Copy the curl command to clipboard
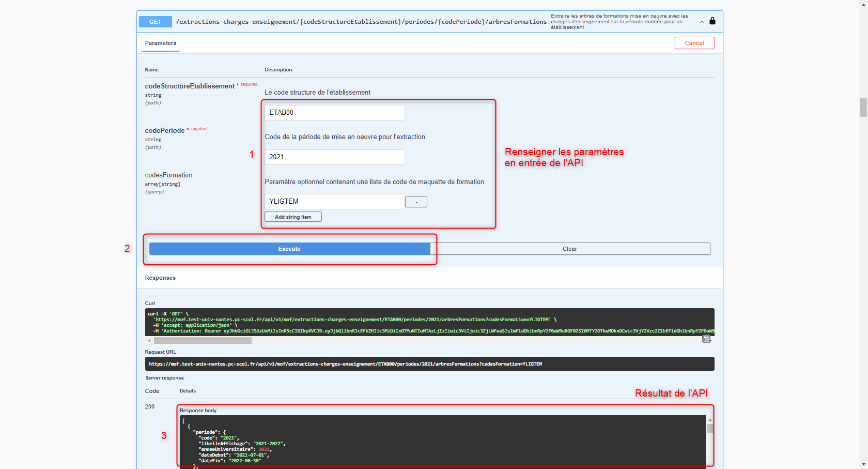The height and width of the screenshot is (469, 868). (x=706, y=339)
